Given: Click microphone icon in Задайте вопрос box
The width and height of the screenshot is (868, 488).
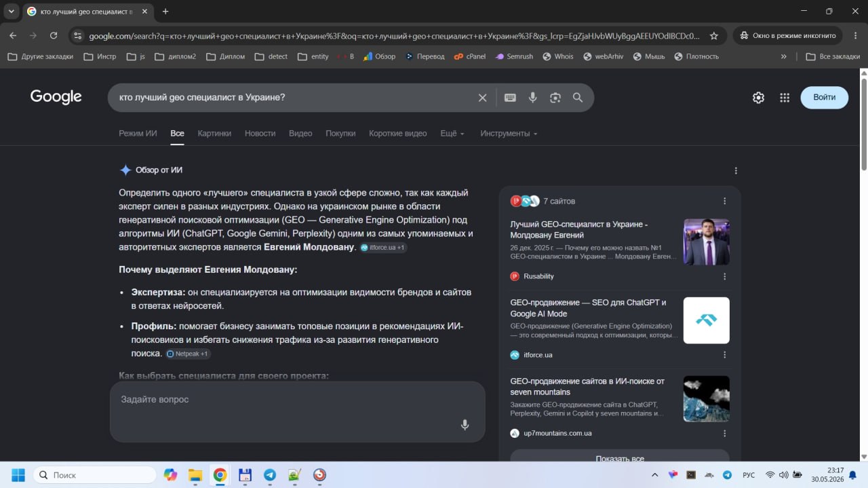Looking at the screenshot, I should (x=465, y=425).
